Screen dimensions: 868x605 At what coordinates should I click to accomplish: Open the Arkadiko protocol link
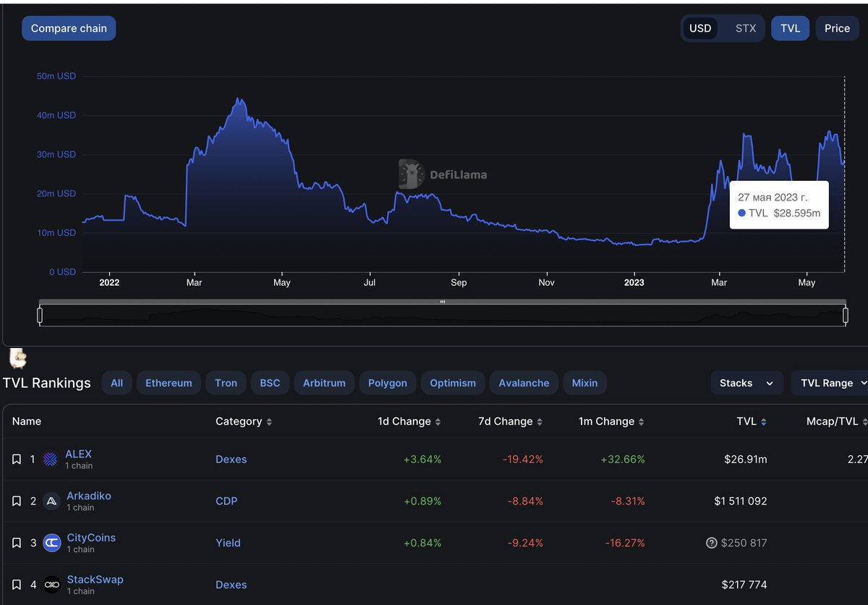(89, 496)
